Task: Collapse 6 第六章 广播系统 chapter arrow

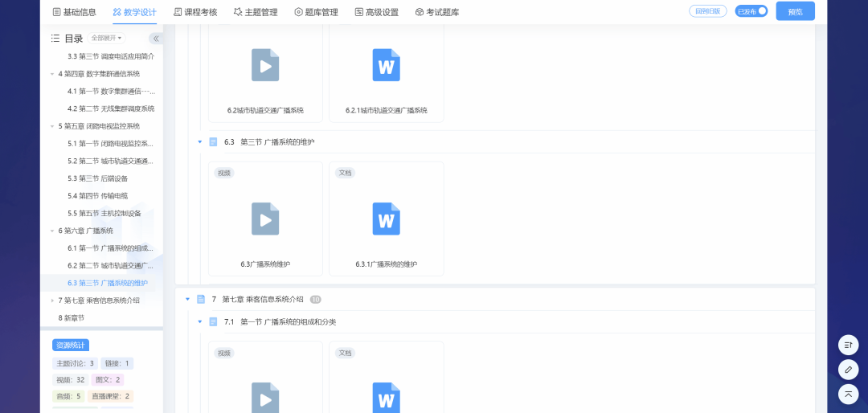Action: click(52, 231)
